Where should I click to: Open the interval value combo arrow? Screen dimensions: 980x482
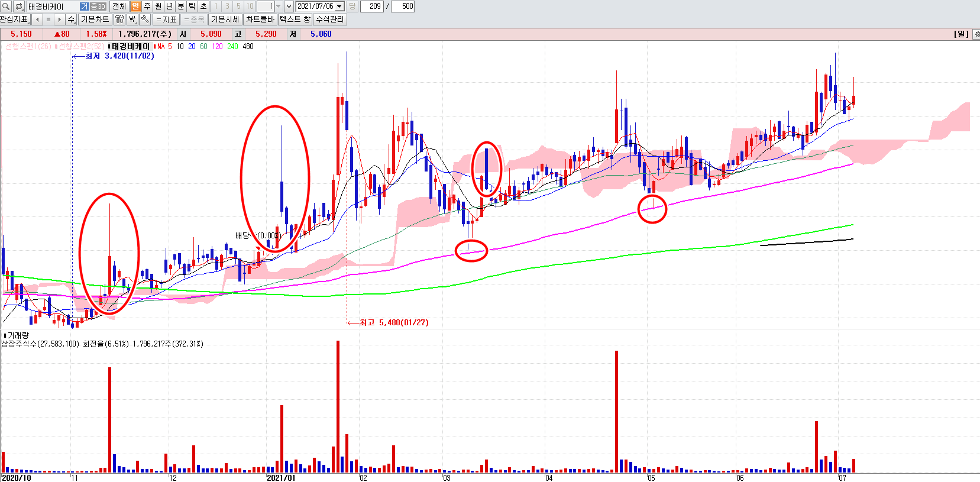tap(278, 7)
